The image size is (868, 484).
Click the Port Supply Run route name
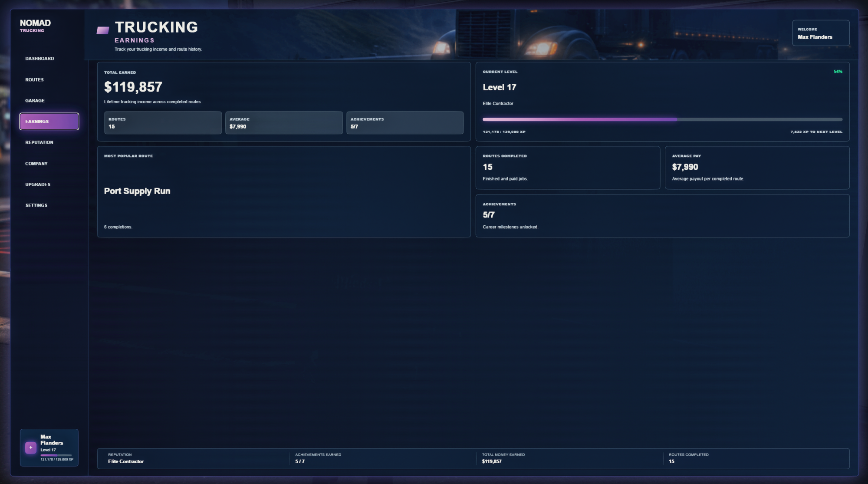pyautogui.click(x=137, y=191)
